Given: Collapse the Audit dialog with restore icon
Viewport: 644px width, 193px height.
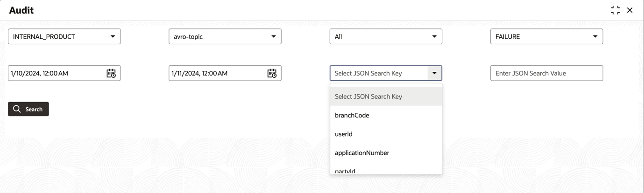Looking at the screenshot, I should [616, 10].
